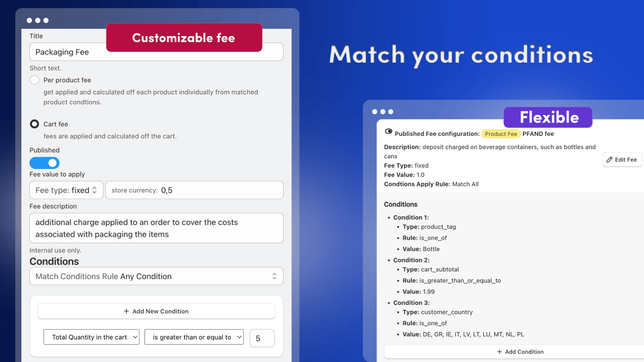The height and width of the screenshot is (362, 644).
Task: Click the eye icon beside Published Fee configuration
Action: pyautogui.click(x=388, y=132)
